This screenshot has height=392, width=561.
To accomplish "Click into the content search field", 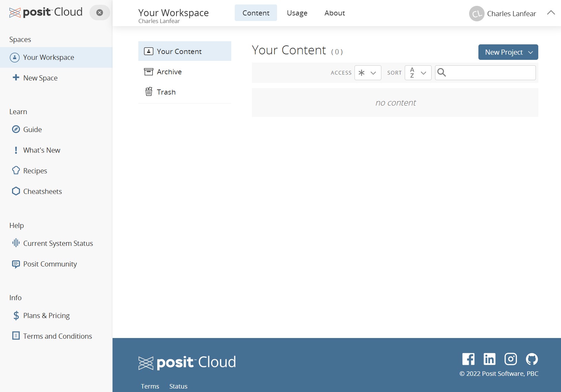I will [490, 73].
